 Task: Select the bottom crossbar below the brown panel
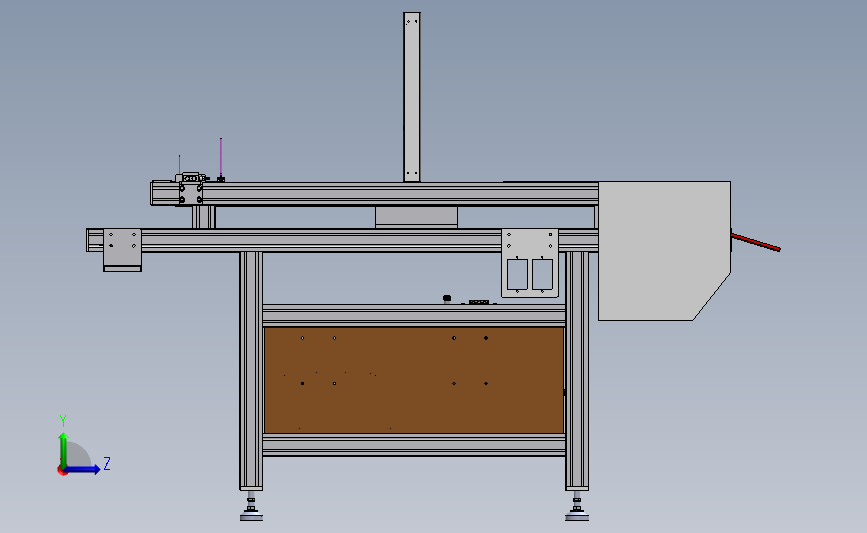(414, 445)
